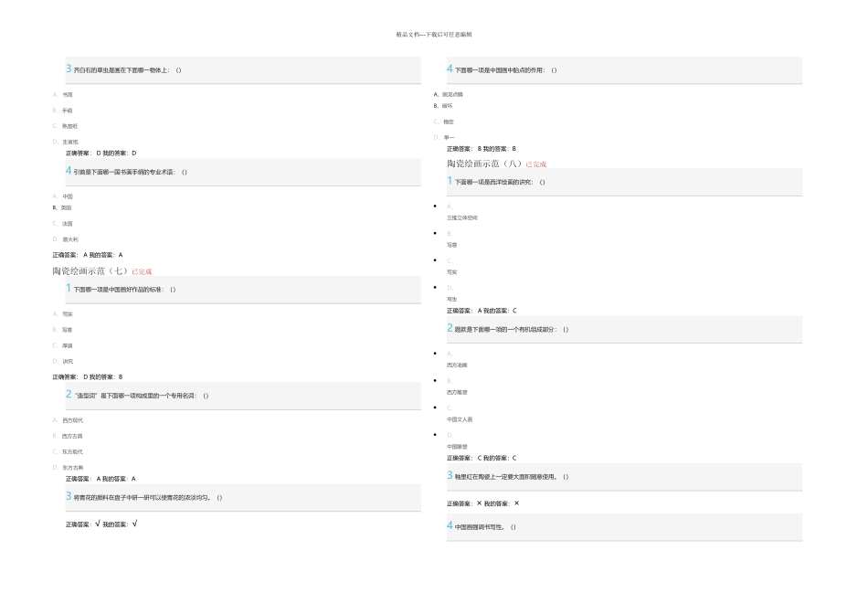Choose option 意大利 under the 引首 question

(68, 239)
